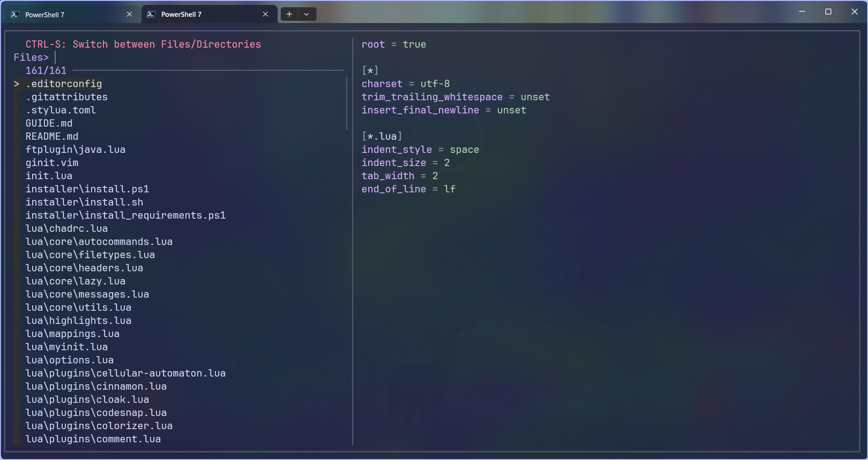This screenshot has height=460, width=868.
Task: Select installer\install.ps1
Action: (88, 189)
